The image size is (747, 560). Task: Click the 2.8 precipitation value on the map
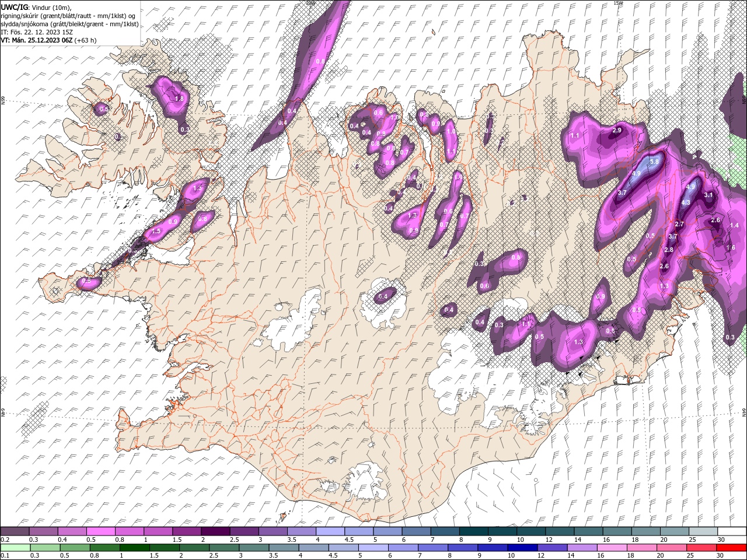pos(669,250)
